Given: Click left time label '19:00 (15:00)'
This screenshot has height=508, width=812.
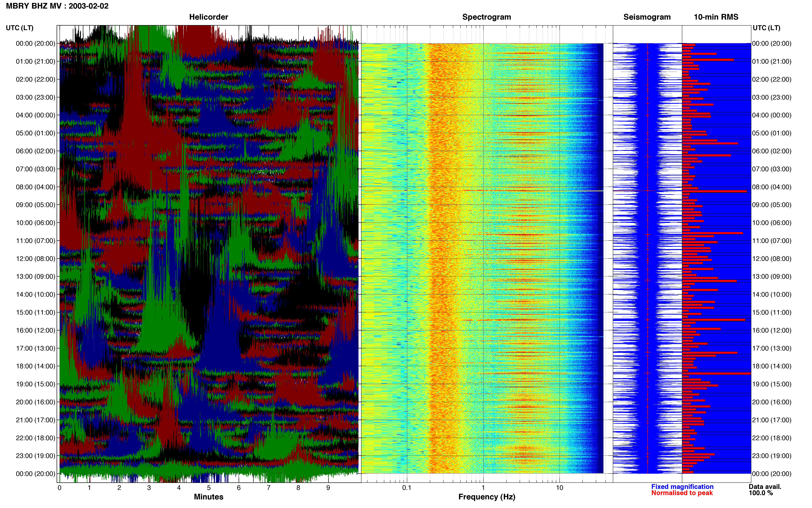Looking at the screenshot, I should coord(36,384).
